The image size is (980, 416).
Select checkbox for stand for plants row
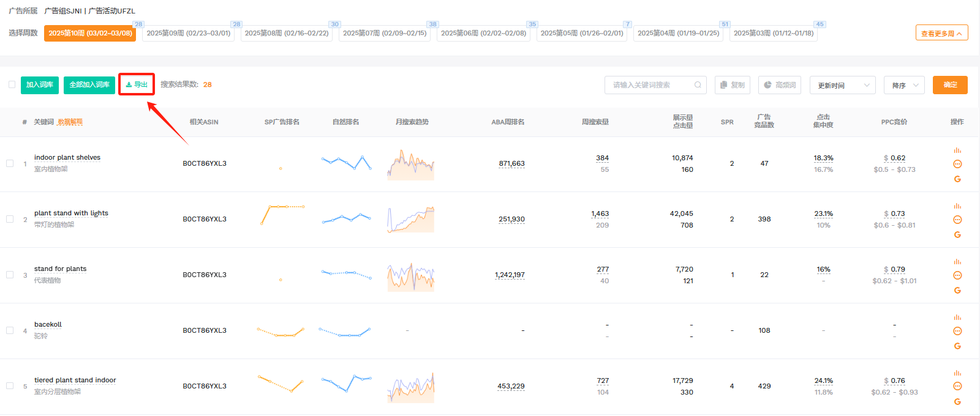[x=10, y=275]
